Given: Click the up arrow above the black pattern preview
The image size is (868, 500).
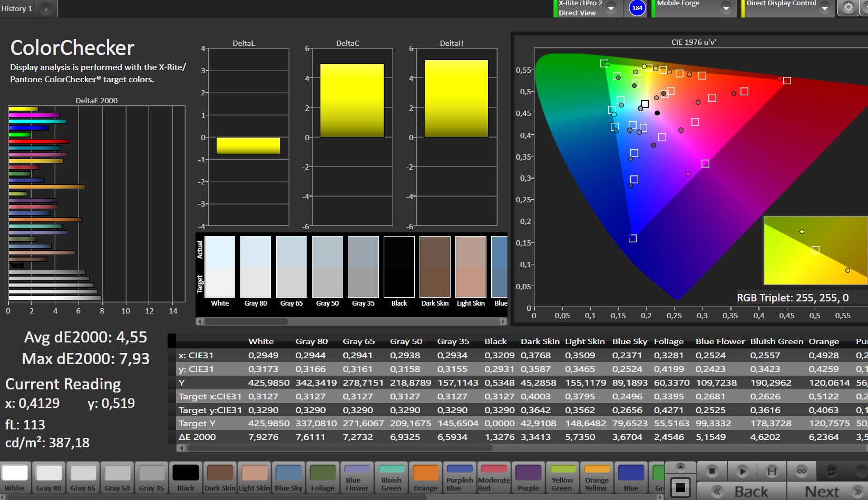Looking at the screenshot, I should coord(680,466).
